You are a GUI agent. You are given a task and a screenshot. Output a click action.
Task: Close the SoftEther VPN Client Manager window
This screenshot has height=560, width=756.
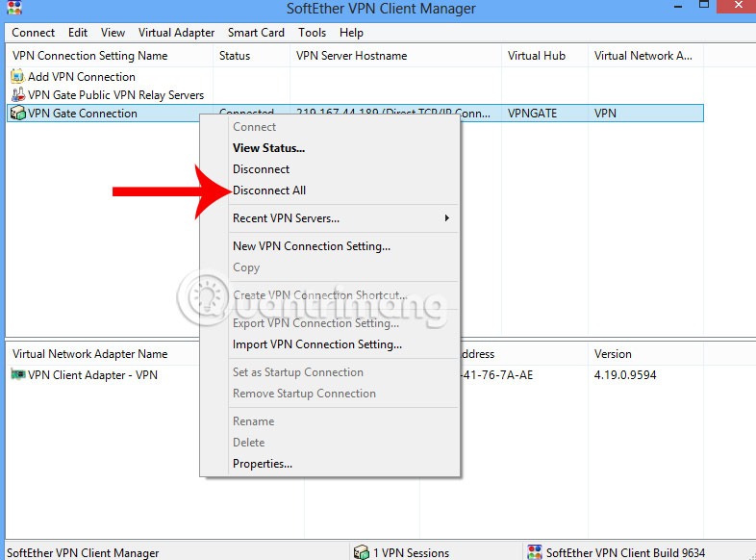pos(738,5)
